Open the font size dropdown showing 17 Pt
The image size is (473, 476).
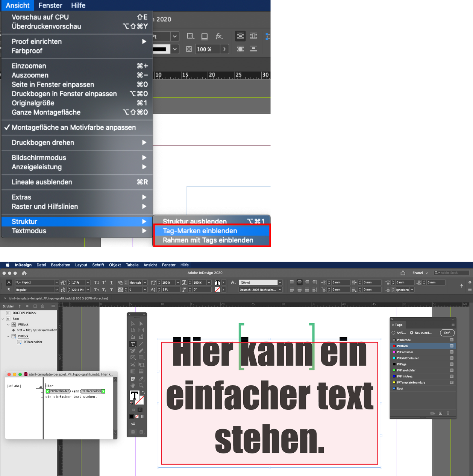click(88, 282)
